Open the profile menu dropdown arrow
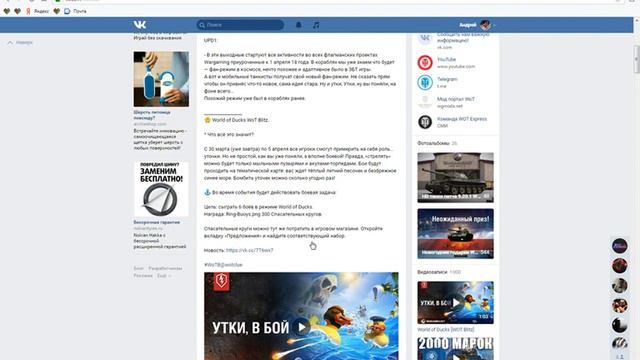Viewport: 640px width, 360px height. pos(494,25)
